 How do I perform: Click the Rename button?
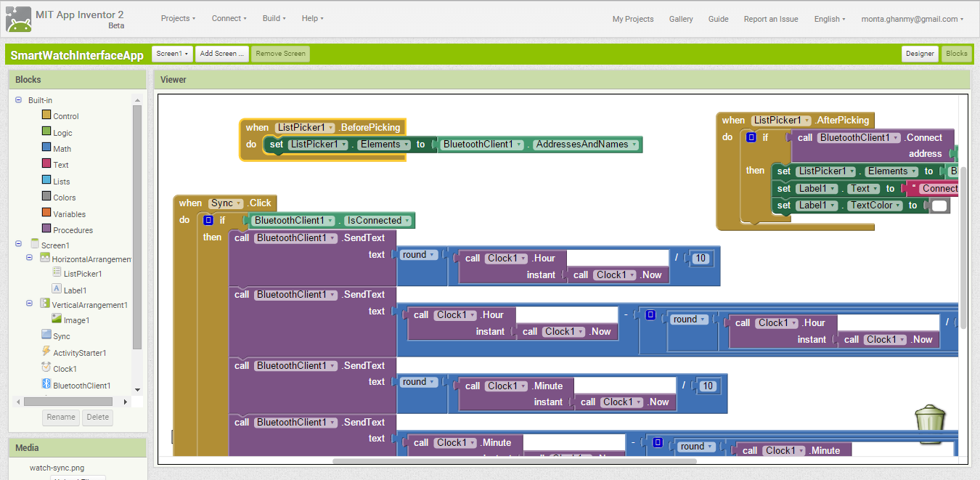61,418
